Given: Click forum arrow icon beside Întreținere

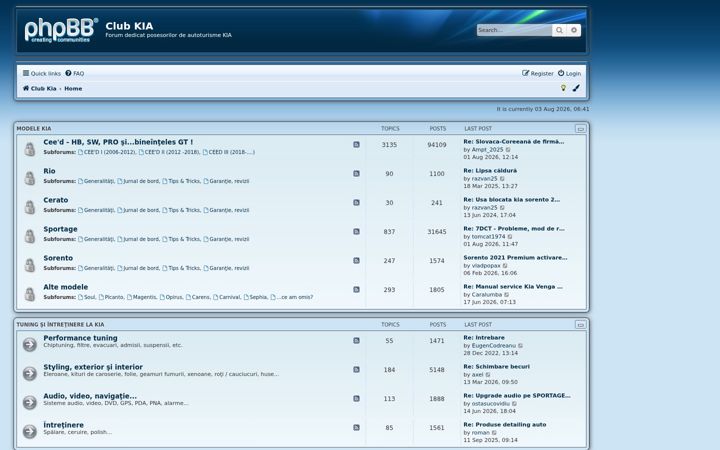Looking at the screenshot, I should tap(30, 431).
